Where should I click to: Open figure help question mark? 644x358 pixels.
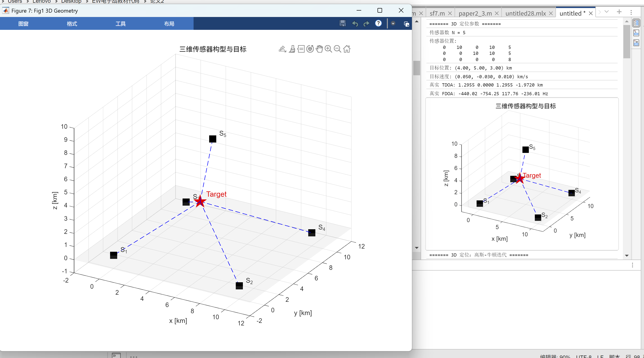378,23
